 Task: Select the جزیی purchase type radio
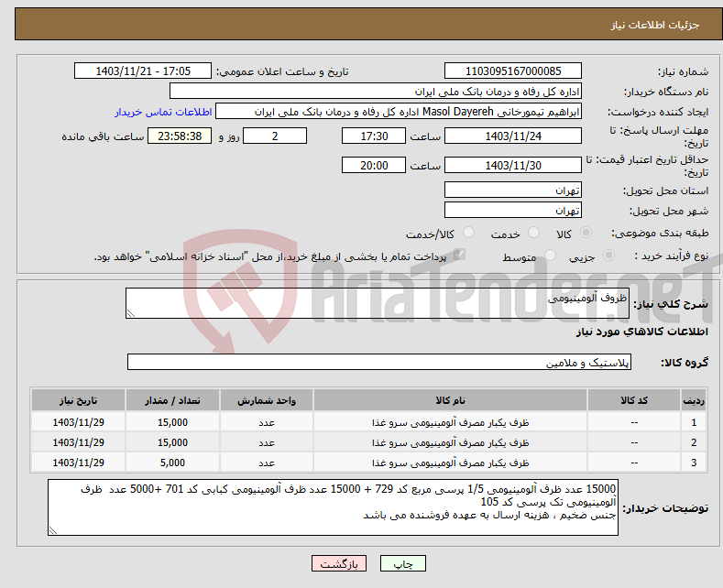(608, 255)
